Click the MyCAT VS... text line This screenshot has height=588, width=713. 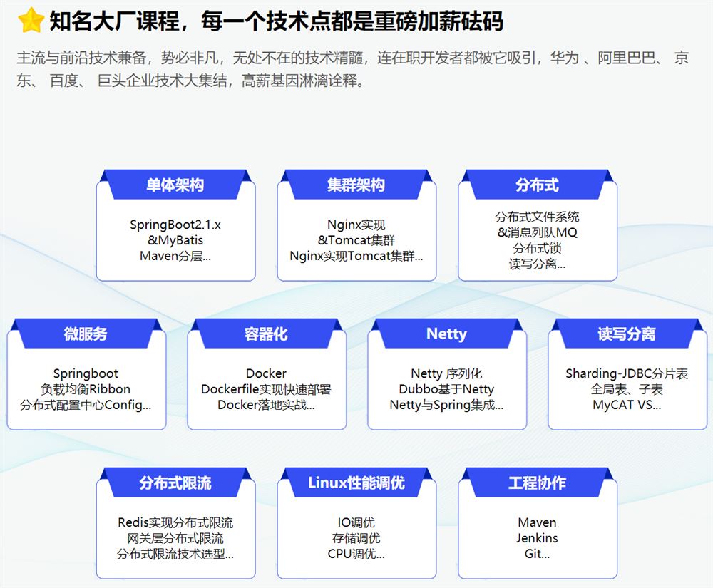pyautogui.click(x=627, y=404)
